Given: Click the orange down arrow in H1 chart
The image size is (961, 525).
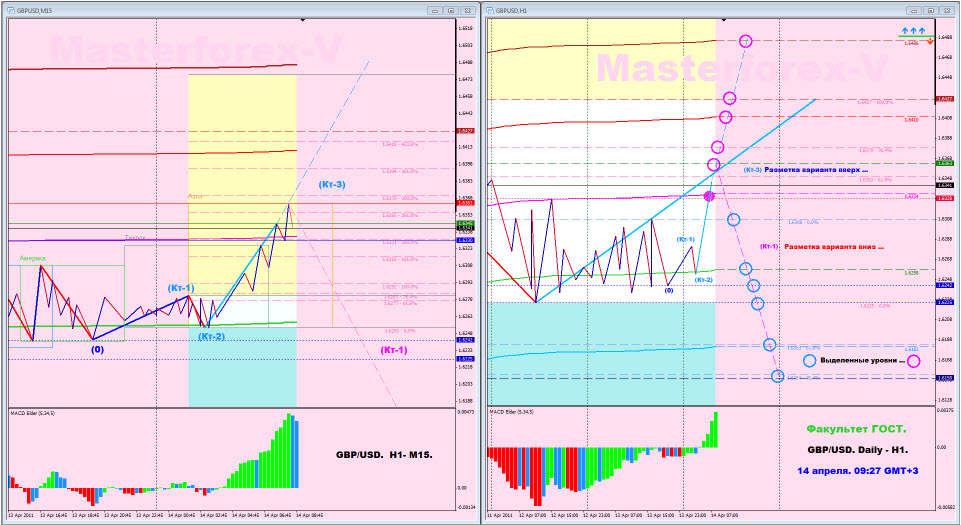Looking at the screenshot, I should [930, 41].
